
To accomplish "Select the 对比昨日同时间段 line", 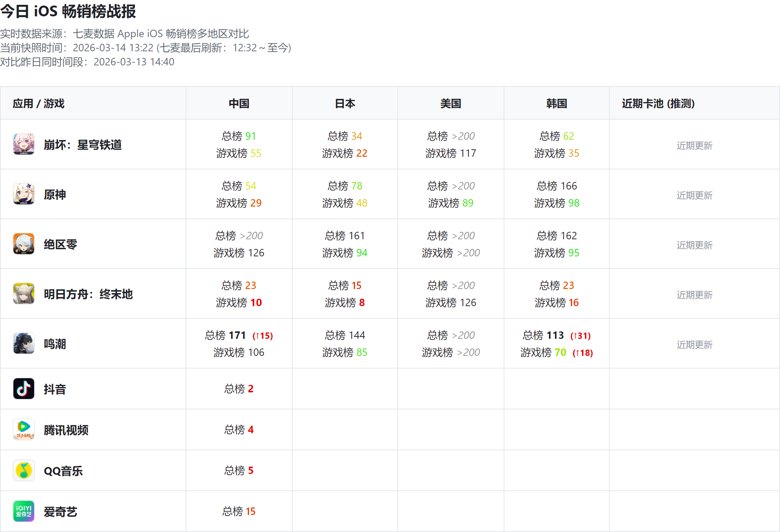I will (87, 62).
